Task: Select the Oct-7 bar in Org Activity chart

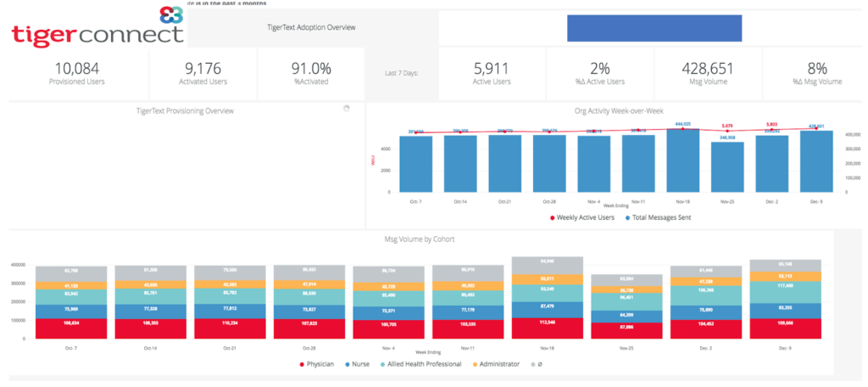Action: (x=415, y=164)
